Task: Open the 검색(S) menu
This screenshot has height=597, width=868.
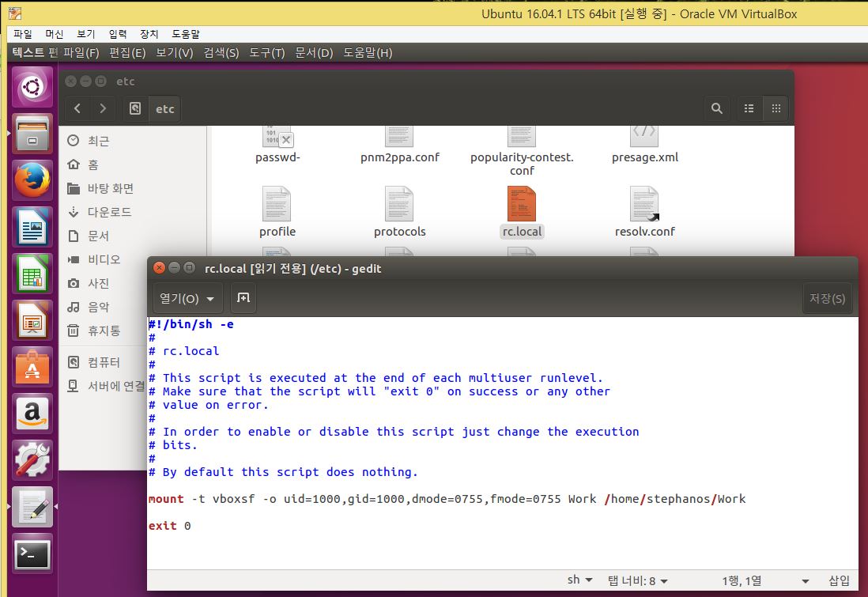Action: click(221, 53)
